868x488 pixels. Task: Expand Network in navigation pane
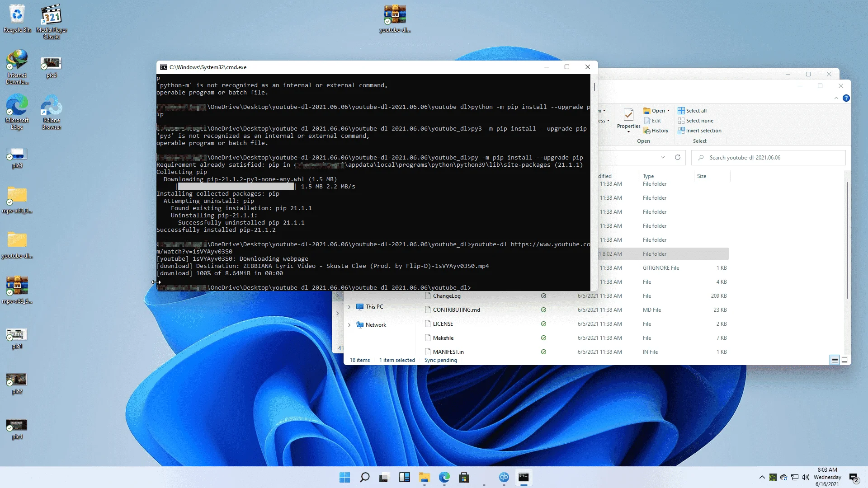(x=349, y=325)
